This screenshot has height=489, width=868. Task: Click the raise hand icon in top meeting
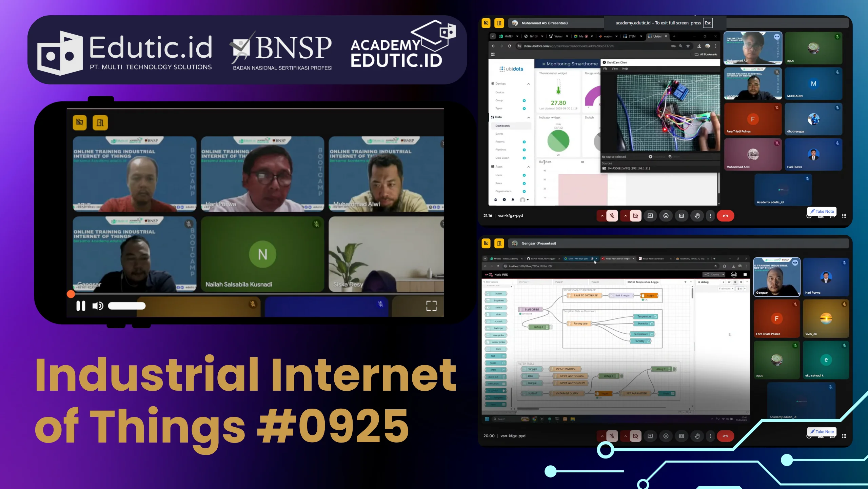(x=697, y=216)
